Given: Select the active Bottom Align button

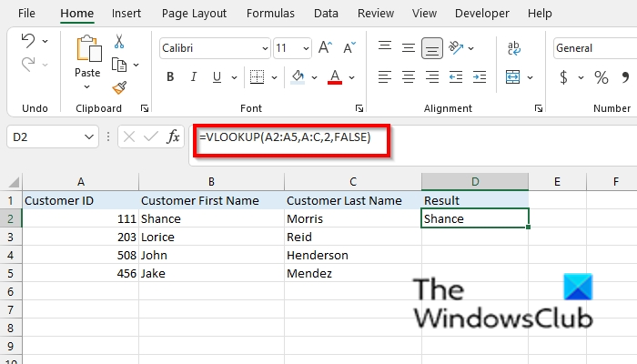Looking at the screenshot, I should click(432, 48).
